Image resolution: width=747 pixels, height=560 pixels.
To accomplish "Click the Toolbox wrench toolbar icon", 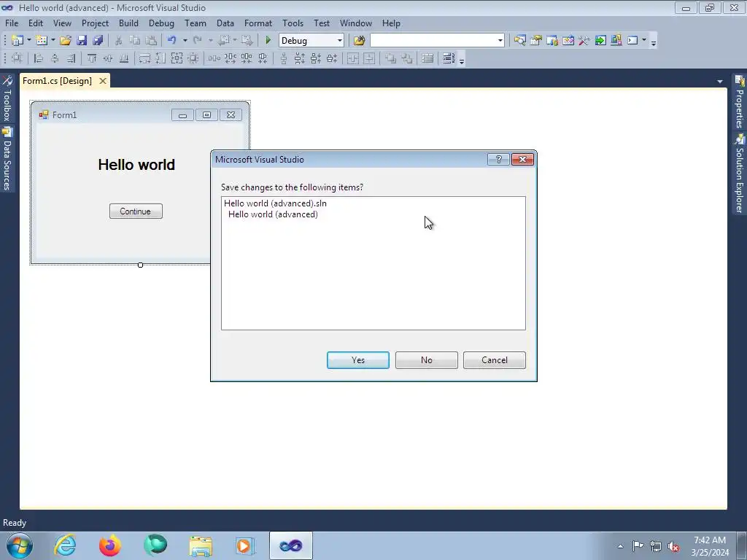I will point(584,41).
